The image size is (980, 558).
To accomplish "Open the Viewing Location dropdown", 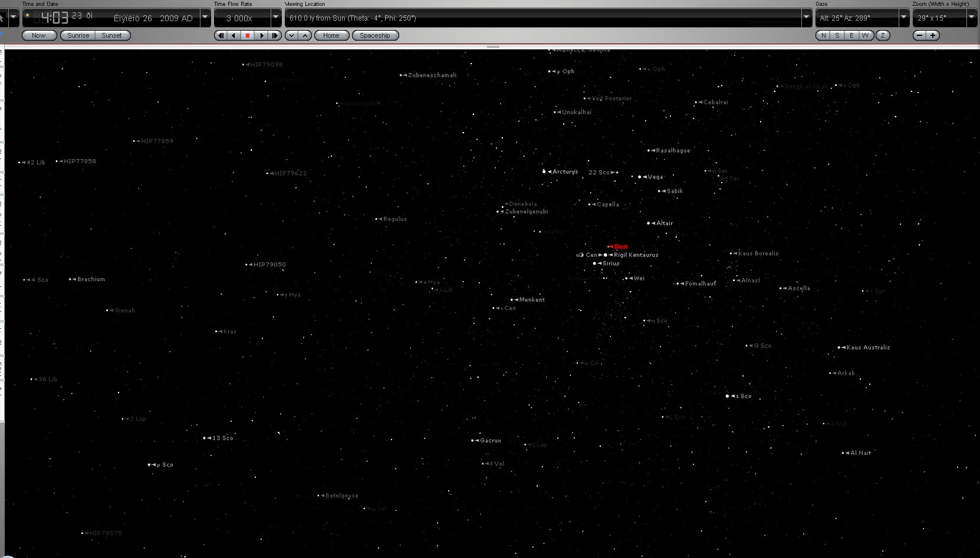I will pyautogui.click(x=807, y=18).
